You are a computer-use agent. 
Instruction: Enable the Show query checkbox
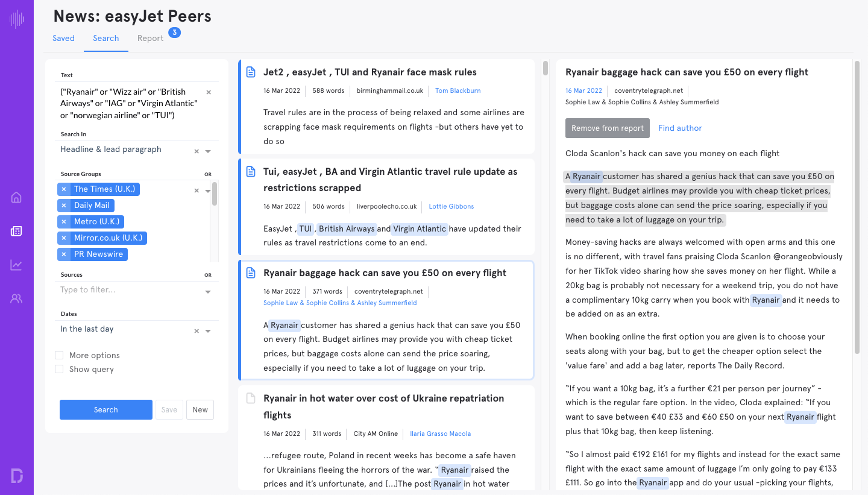pos(58,369)
